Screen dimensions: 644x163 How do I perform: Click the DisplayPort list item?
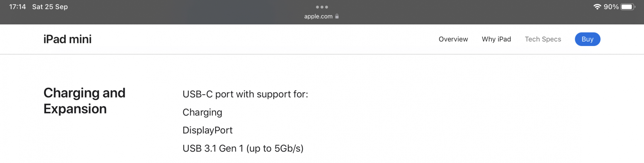pyautogui.click(x=207, y=130)
